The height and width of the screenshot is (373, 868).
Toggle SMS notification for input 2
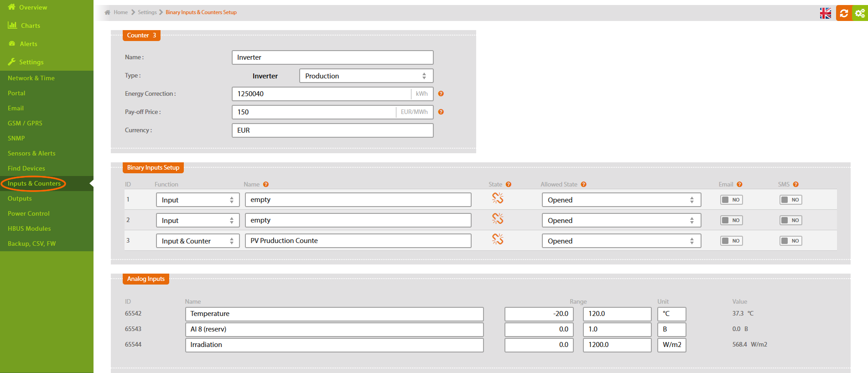790,220
